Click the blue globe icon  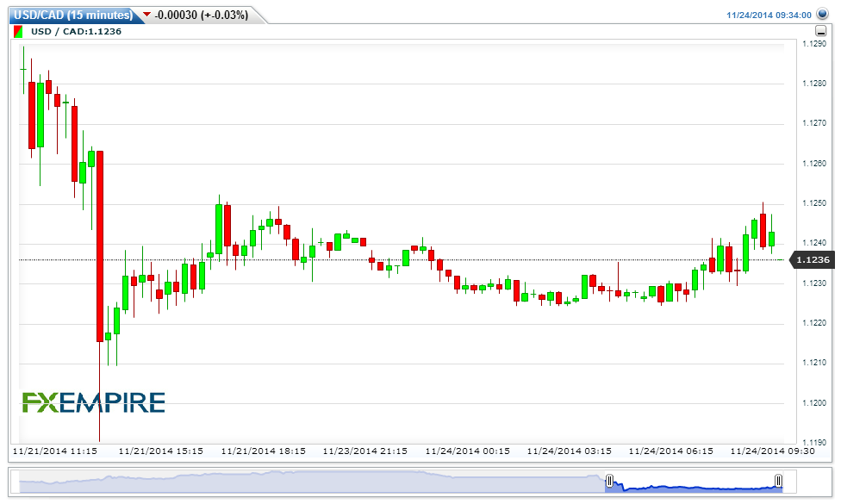point(822,14)
